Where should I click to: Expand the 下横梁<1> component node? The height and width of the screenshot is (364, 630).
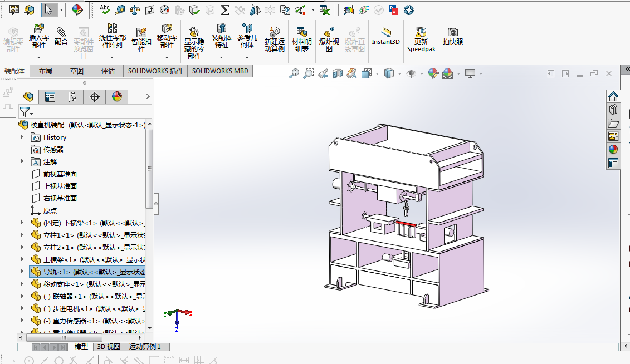click(x=22, y=222)
